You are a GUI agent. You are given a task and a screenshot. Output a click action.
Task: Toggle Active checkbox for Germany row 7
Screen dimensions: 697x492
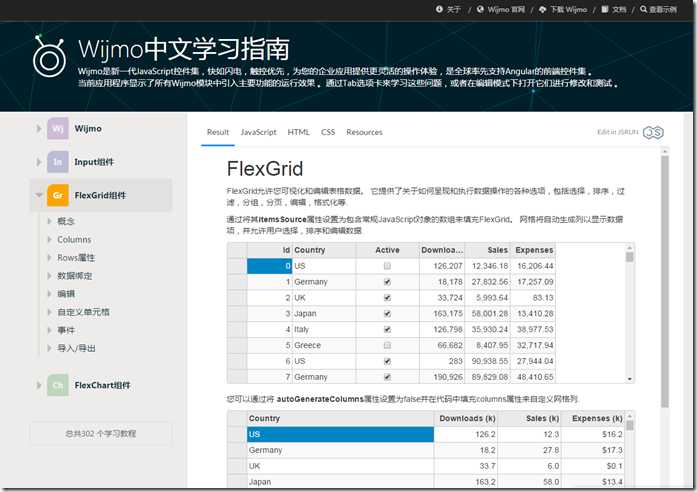click(x=387, y=377)
